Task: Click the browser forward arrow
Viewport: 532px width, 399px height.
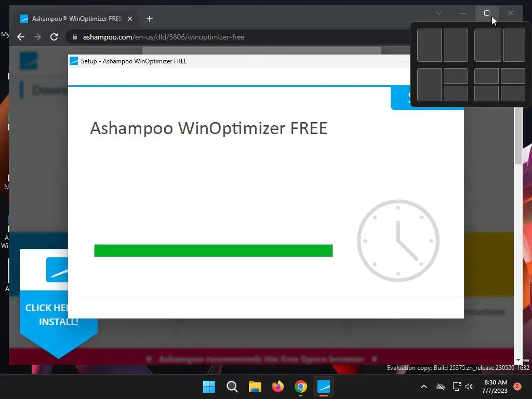Action: click(x=37, y=37)
